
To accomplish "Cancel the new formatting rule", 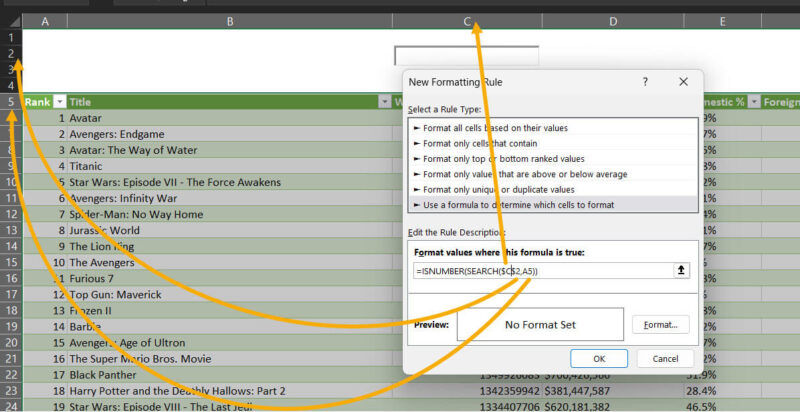I will tap(665, 358).
